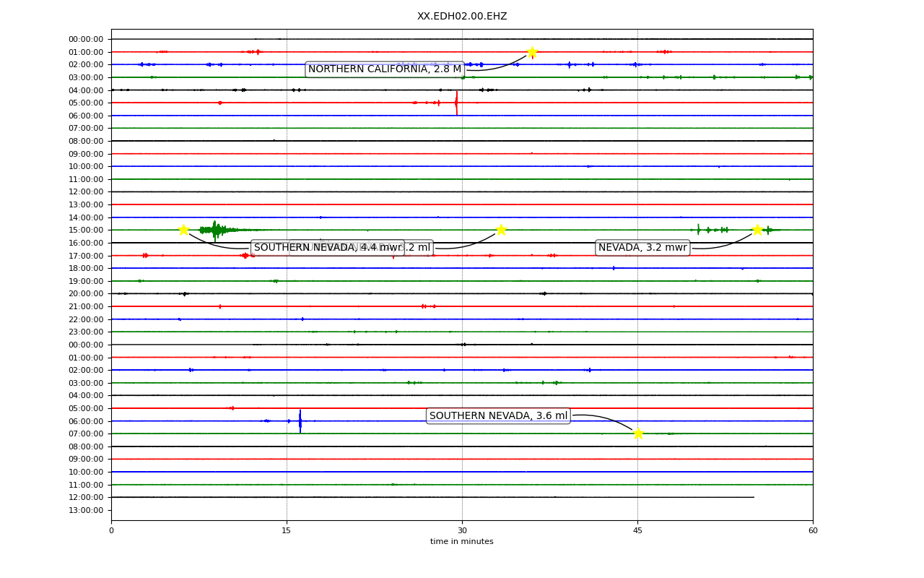Select the yellow star for Southern Nevada 3.6 ml
Screen dimensions: 924x578
638,433
